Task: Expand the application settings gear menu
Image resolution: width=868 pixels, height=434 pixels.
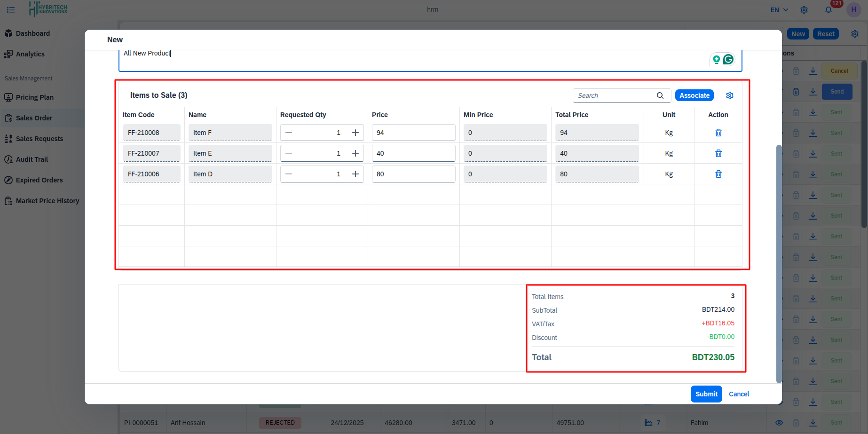Action: [804, 9]
